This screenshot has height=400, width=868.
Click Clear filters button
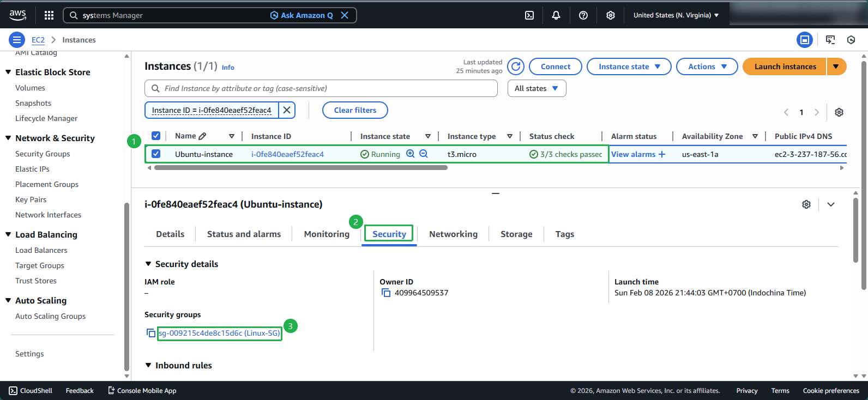pyautogui.click(x=355, y=110)
